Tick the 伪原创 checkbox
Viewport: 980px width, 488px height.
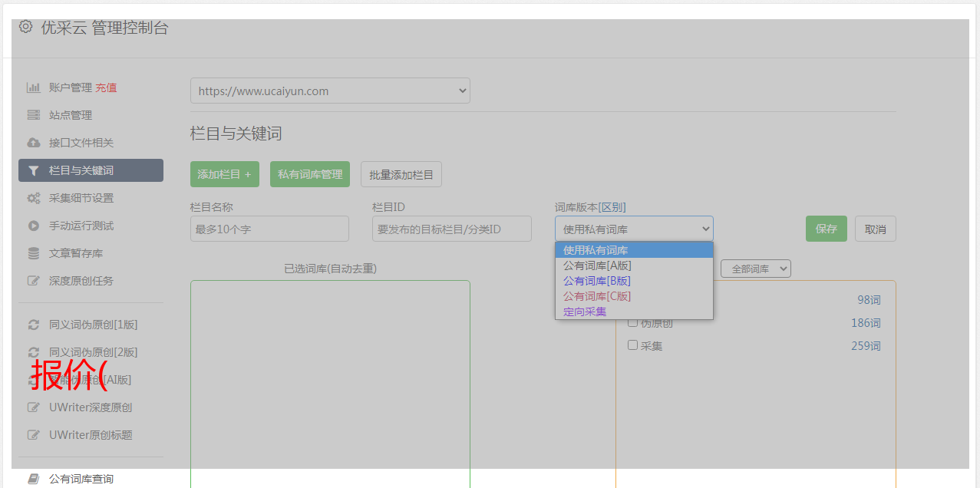pos(633,322)
